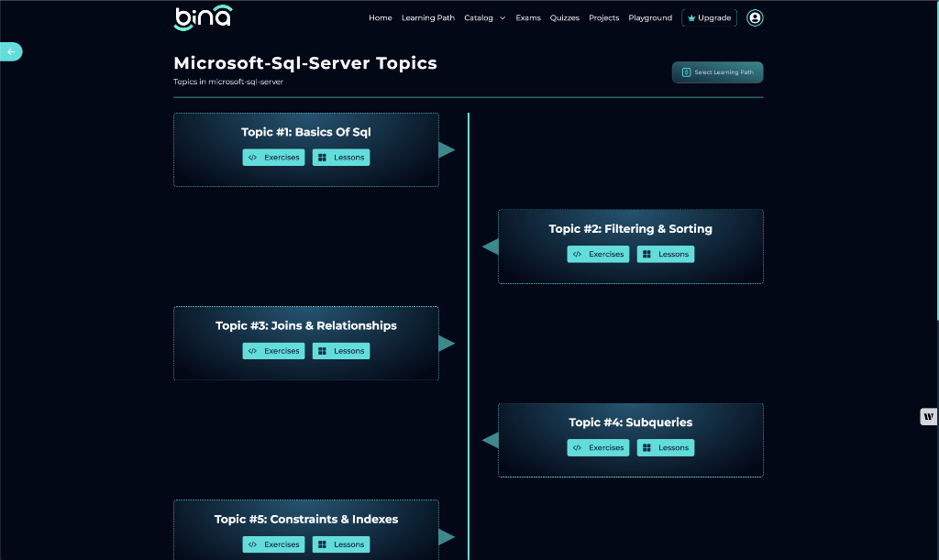
Task: Click the Topic #1: Basics Of Sql title
Action: tap(306, 132)
